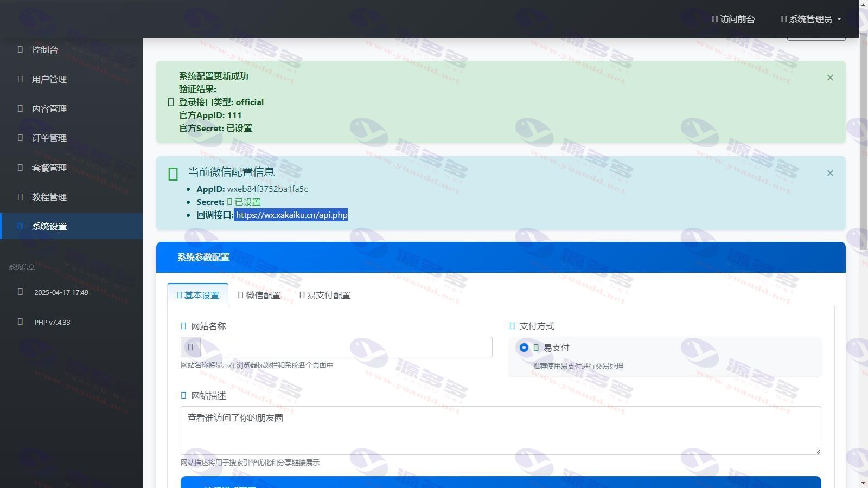This screenshot has height=488, width=868.
Task: Close the green 系统配置更新成功 alert
Action: tap(830, 78)
